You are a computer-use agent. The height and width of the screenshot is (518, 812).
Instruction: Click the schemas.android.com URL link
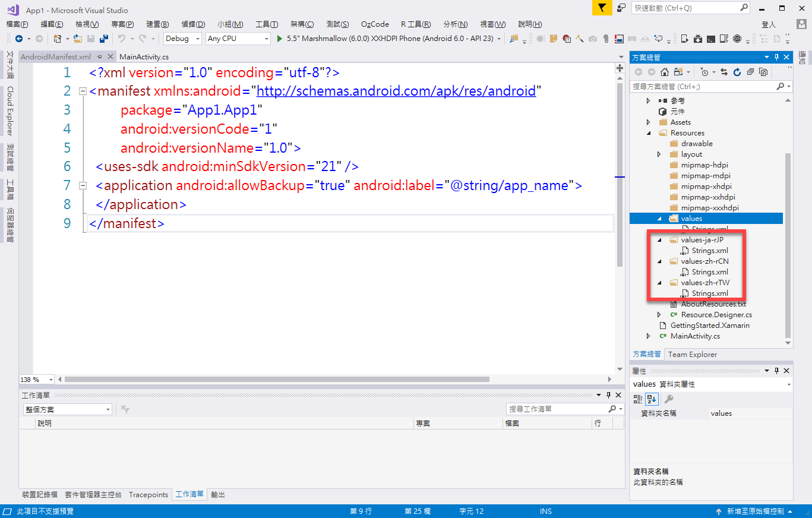(396, 91)
